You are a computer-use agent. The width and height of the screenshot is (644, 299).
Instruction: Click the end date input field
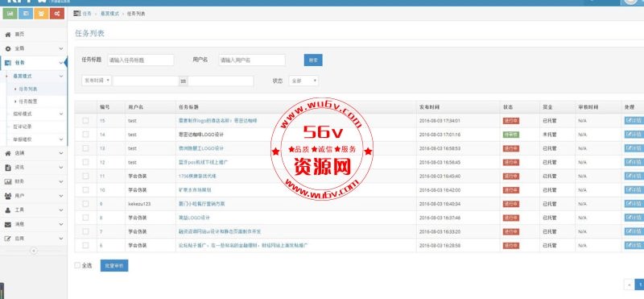(221, 81)
